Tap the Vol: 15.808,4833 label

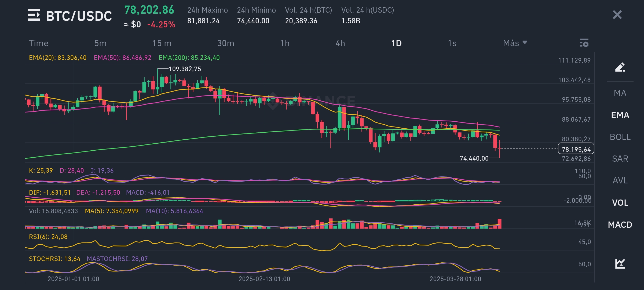(53, 211)
